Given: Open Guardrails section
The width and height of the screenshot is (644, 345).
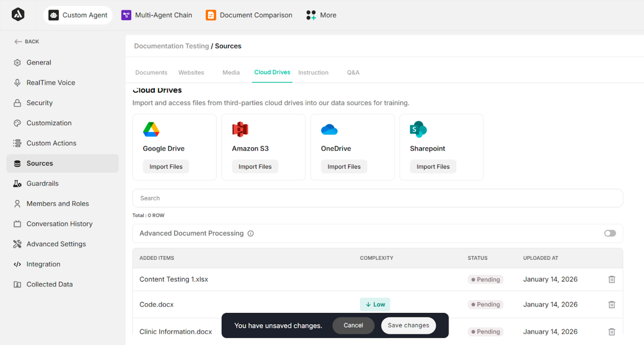Looking at the screenshot, I should [63, 184].
